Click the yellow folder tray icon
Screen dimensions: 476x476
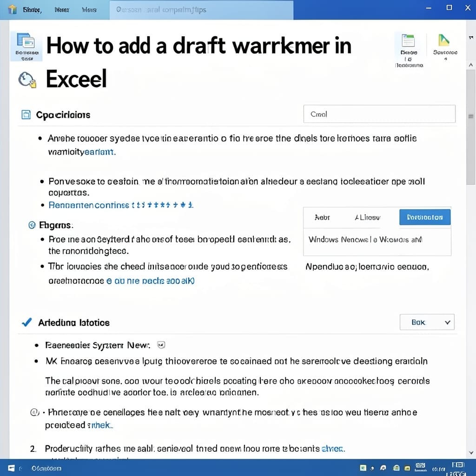[407, 468]
